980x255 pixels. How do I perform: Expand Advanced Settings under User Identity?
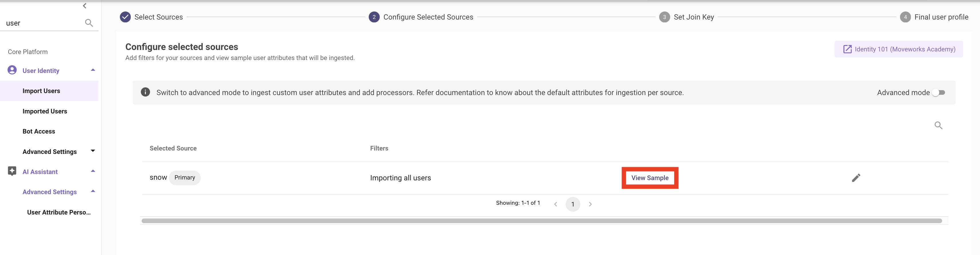coord(93,151)
